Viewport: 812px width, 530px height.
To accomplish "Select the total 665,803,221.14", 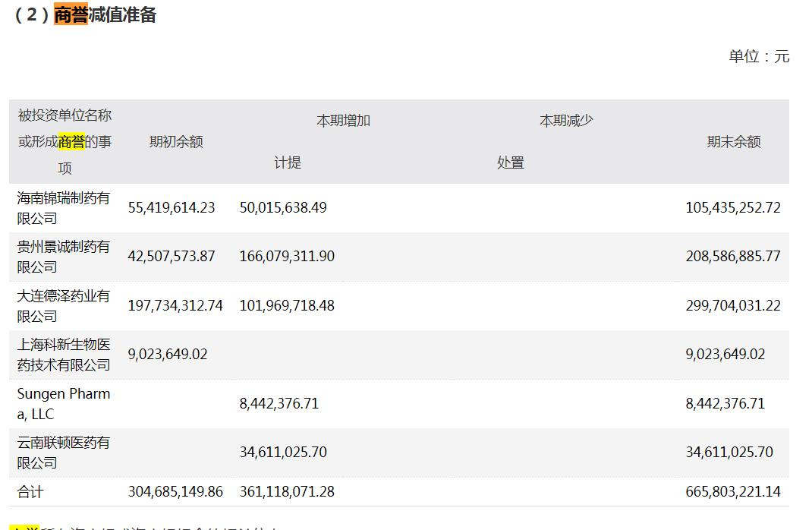I will point(733,492).
